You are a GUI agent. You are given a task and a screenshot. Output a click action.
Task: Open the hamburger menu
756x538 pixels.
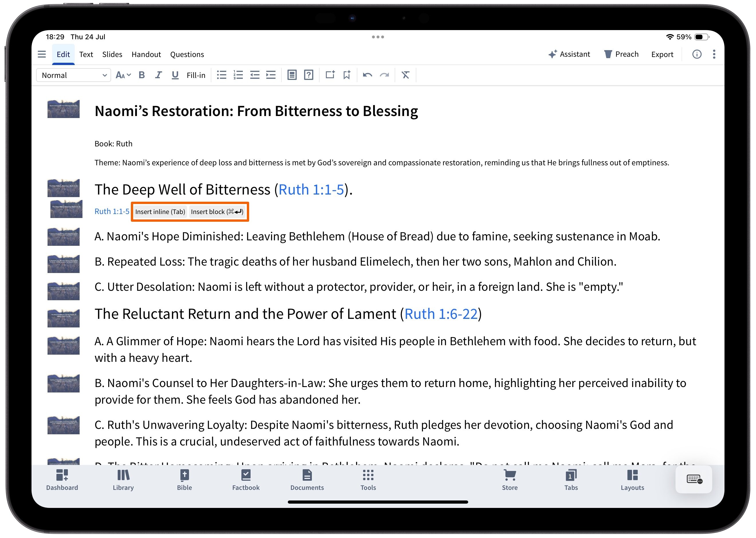42,54
